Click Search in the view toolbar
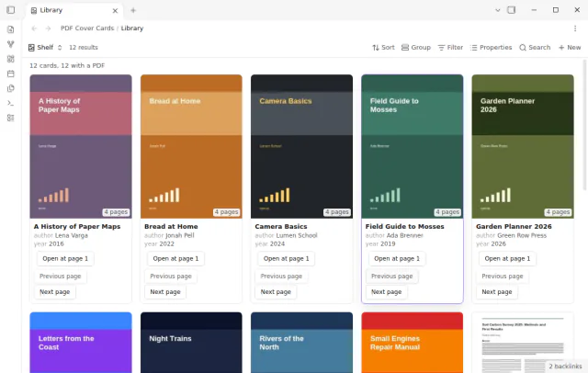 coord(535,47)
